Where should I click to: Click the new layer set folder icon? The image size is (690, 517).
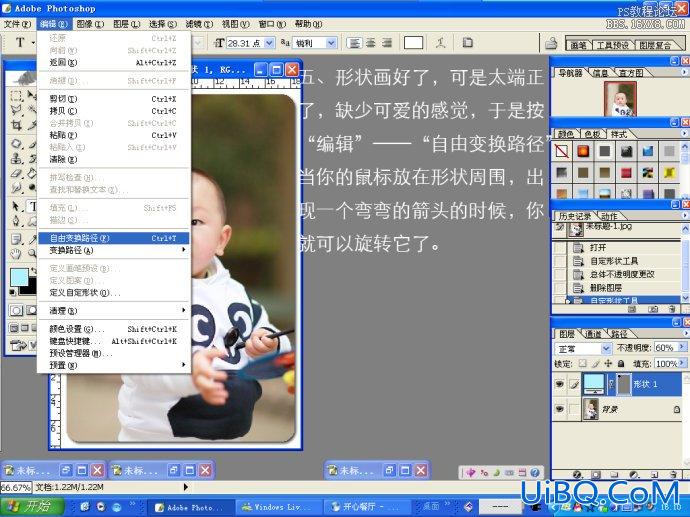click(x=614, y=474)
